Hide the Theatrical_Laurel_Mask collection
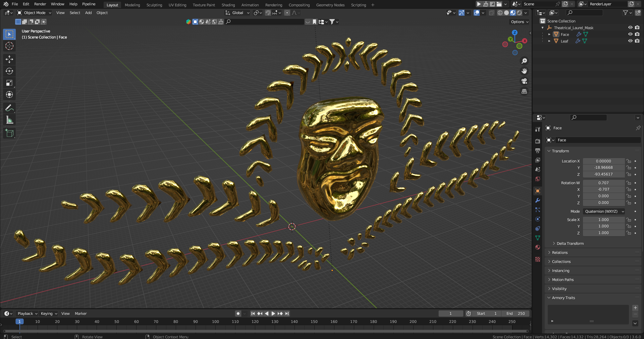644x339 pixels. click(x=630, y=27)
